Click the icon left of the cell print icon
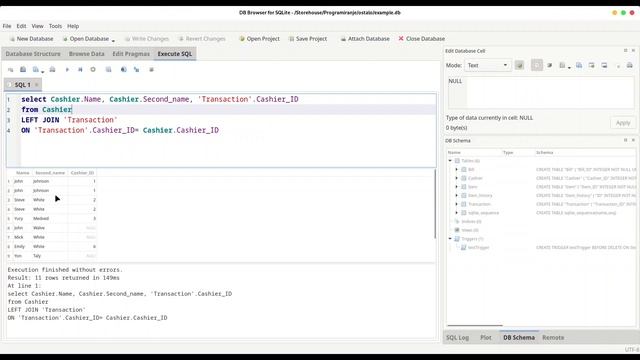This screenshot has height=360, width=640. pos(618,65)
